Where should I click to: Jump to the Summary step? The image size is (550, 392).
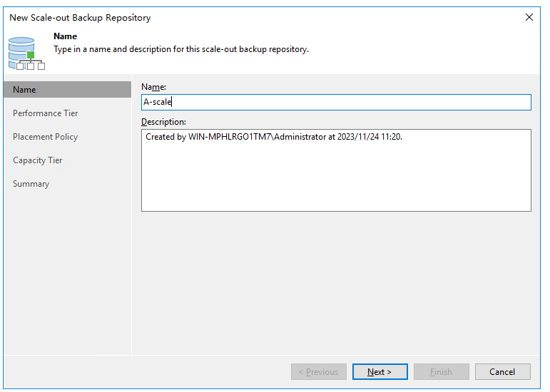click(31, 184)
